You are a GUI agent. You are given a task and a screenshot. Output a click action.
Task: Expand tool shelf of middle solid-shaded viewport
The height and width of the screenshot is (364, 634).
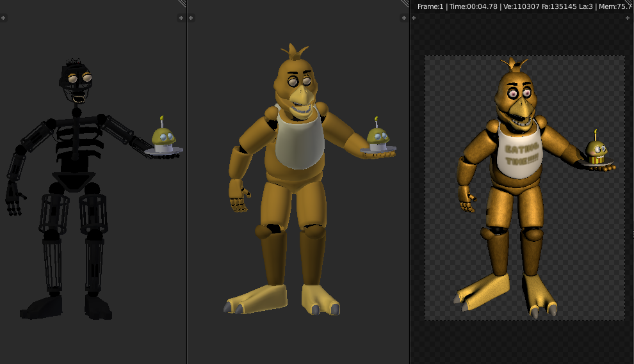point(191,18)
